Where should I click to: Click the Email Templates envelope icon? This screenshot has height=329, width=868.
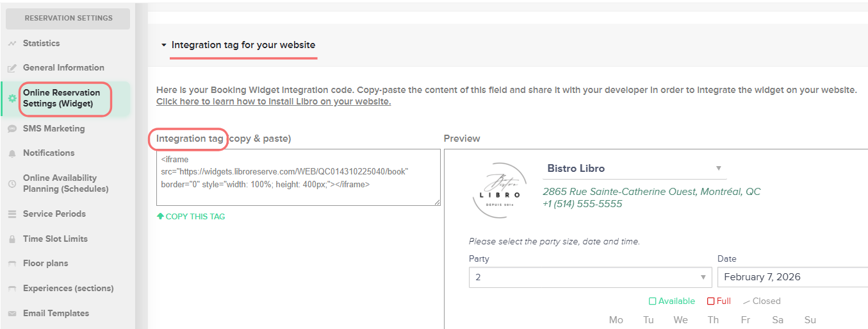pos(12,314)
